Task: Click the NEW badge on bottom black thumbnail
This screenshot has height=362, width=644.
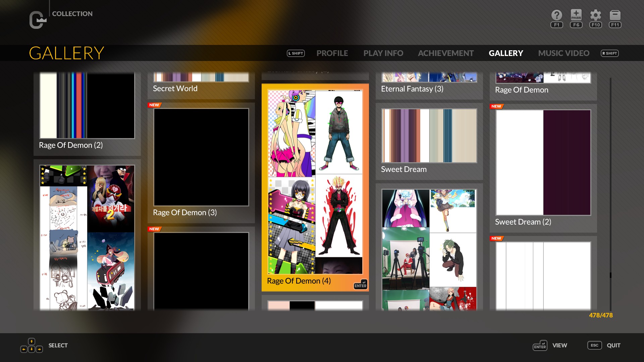Action: (x=155, y=229)
